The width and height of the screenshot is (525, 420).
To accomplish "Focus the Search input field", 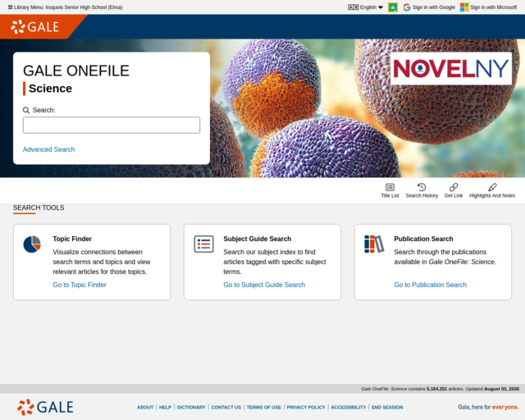I will 112,125.
